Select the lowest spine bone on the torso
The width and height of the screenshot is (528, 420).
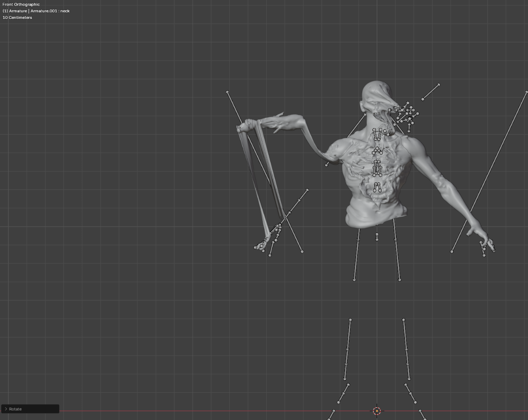coord(377,187)
